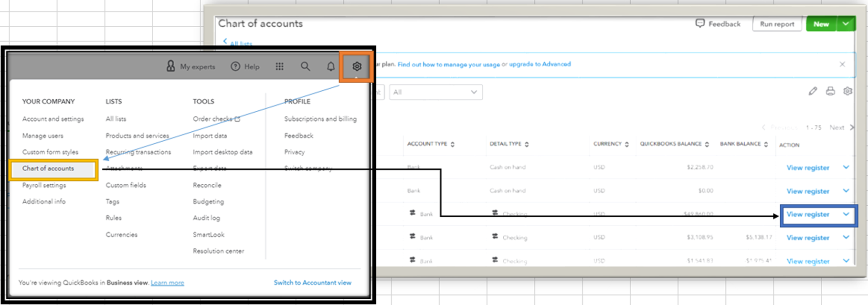This screenshot has height=305, width=868.
Task: Sort by Account Type column
Action: point(431,144)
